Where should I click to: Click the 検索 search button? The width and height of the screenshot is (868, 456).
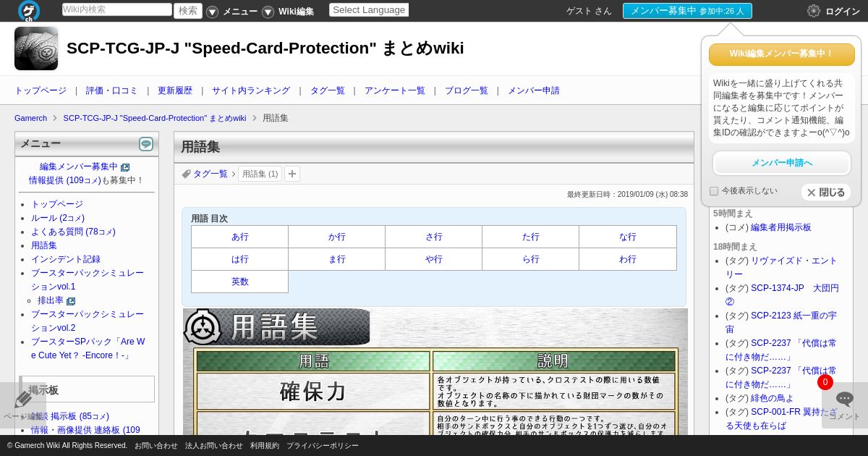pyautogui.click(x=188, y=11)
